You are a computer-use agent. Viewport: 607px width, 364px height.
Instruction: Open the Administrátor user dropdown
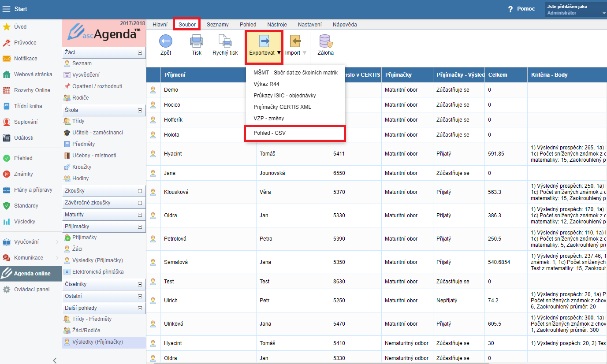(576, 10)
